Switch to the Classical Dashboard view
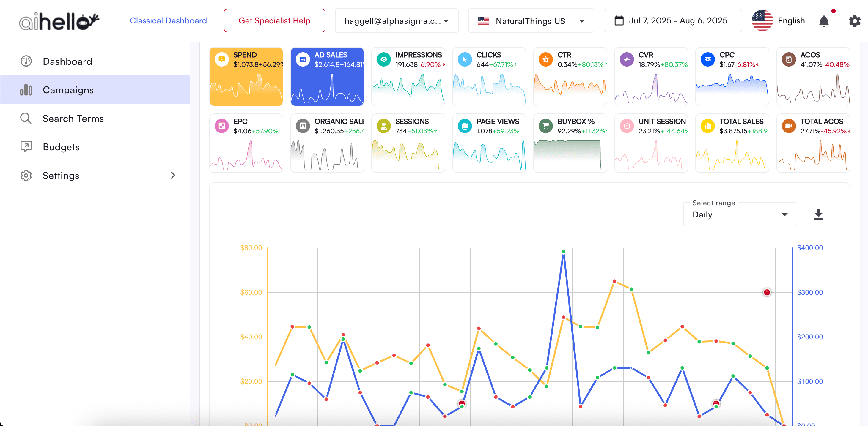Screen dimensions: 868x426 [169, 20]
